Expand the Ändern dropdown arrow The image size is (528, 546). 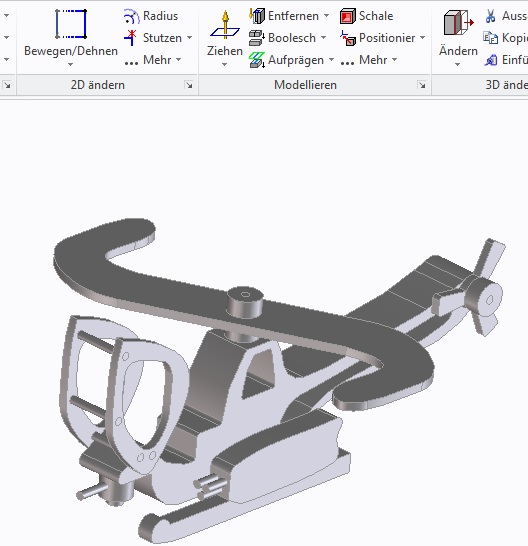pos(458,64)
